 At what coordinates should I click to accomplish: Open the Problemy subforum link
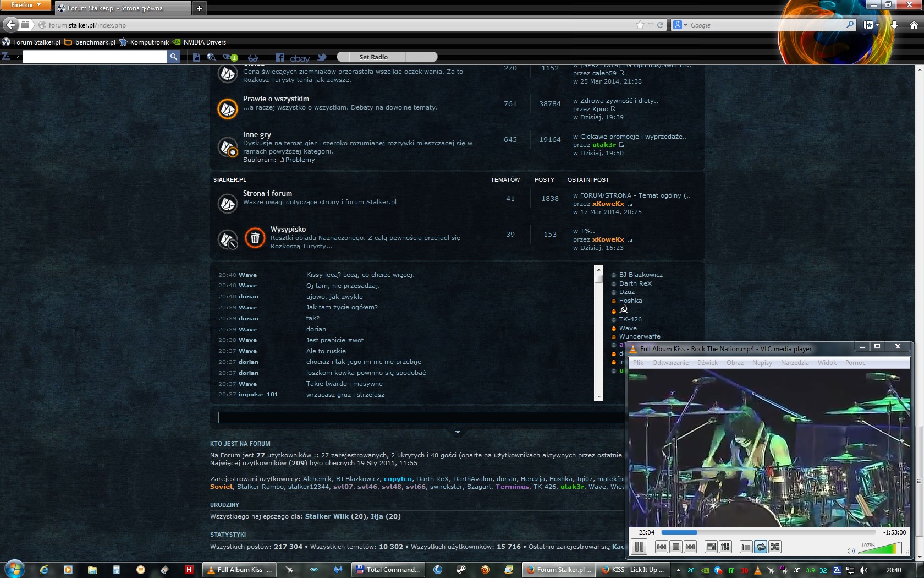[x=300, y=160]
